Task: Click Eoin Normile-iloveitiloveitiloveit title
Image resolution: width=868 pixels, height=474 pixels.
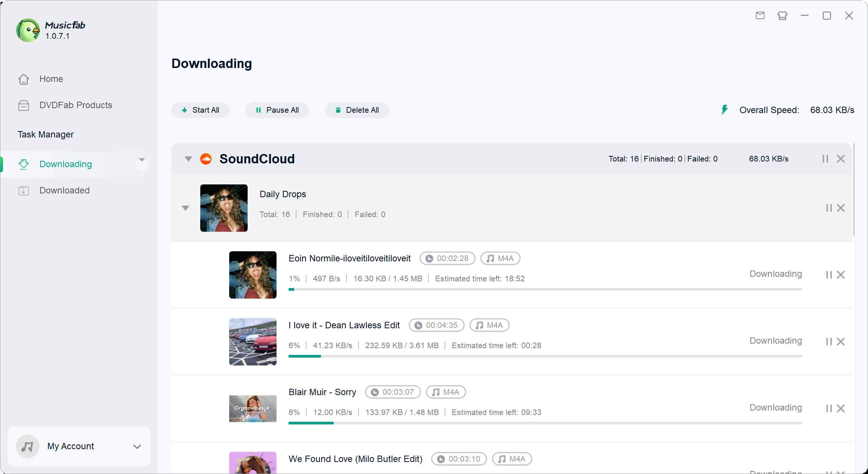Action: click(x=349, y=258)
